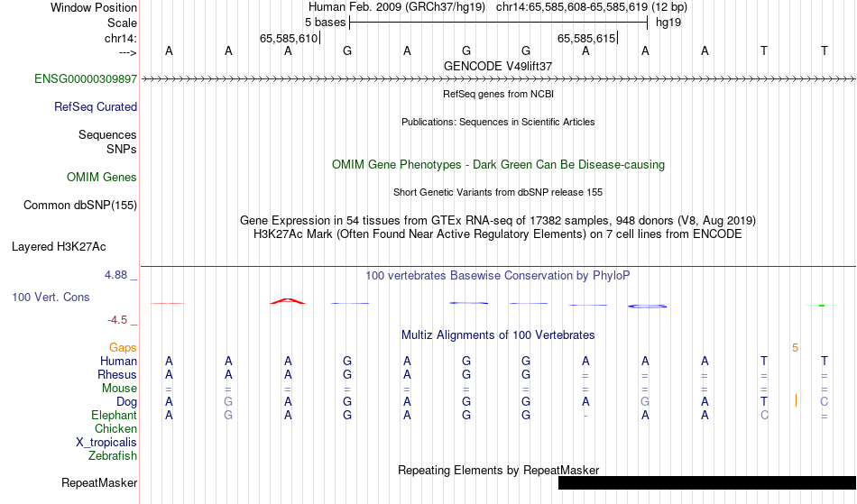
Task: Click the OMIM Gene Phenotypes track title
Action: pyautogui.click(x=499, y=165)
